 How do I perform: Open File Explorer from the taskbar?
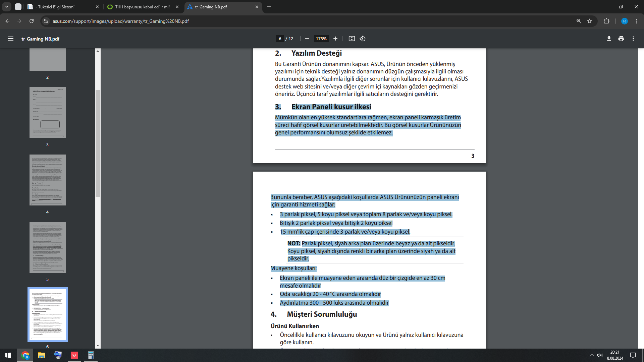coord(41,355)
